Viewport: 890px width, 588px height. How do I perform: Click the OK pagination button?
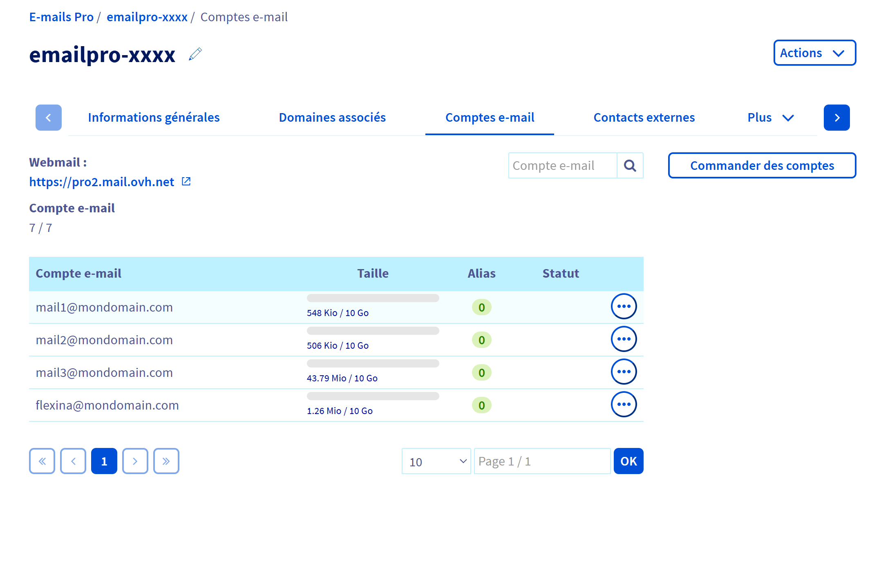[x=628, y=461]
